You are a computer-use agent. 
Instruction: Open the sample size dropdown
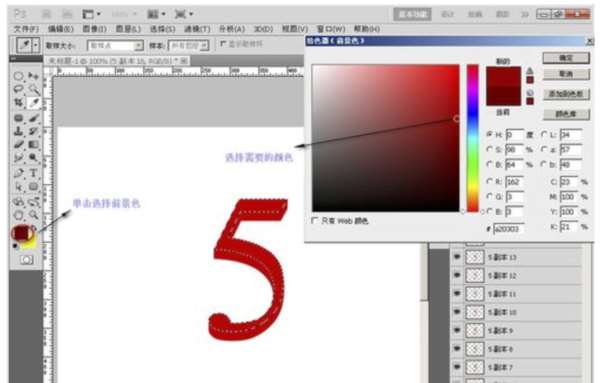[x=115, y=46]
